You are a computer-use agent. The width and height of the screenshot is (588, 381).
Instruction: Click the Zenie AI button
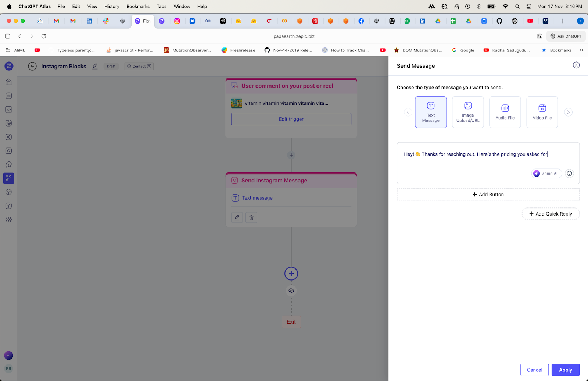point(546,174)
